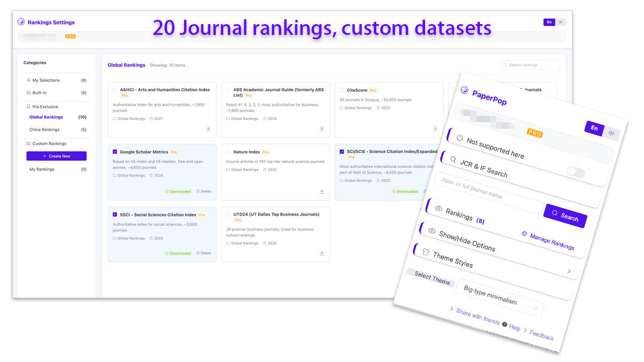Expand the Theme Styles section chevron
The height and width of the screenshot is (362, 644).
(x=569, y=271)
